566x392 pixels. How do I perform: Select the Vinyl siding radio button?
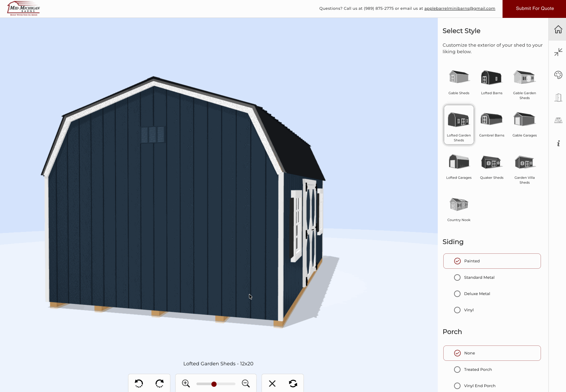coord(457,310)
